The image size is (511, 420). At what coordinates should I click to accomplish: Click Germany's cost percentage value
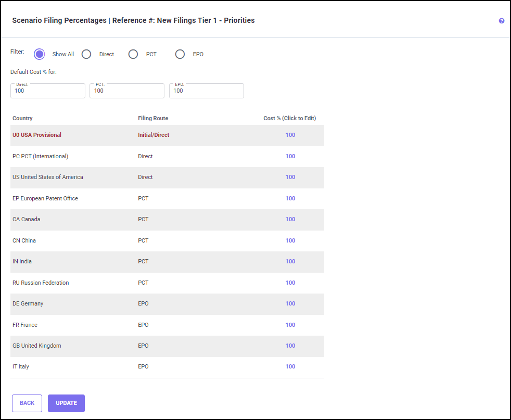(290, 304)
